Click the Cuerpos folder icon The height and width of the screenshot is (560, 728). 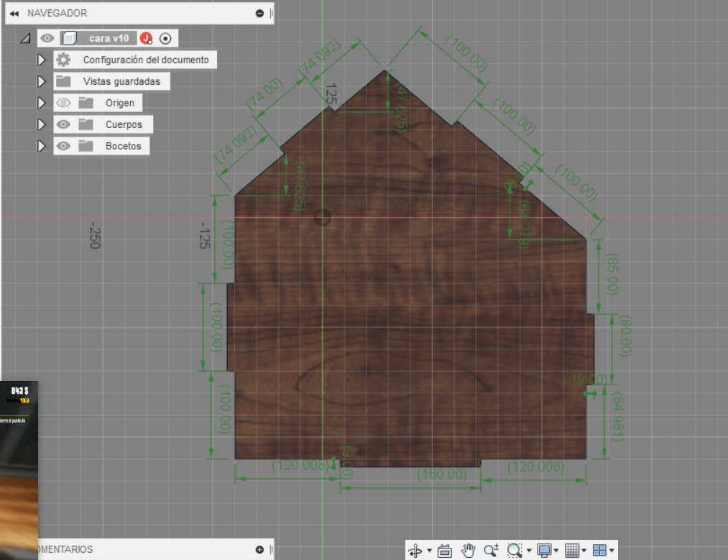pos(86,124)
